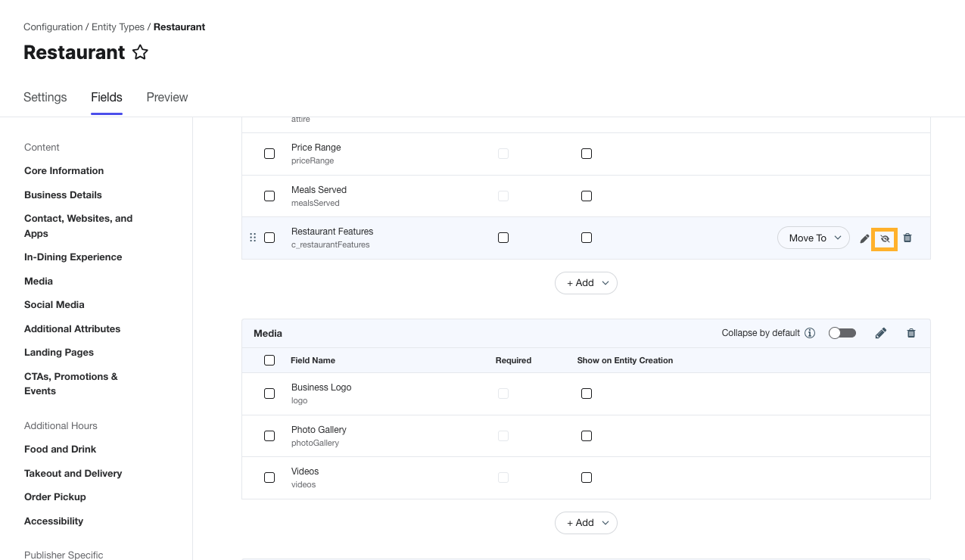The width and height of the screenshot is (965, 560).
Task: Select all Media fields with header checkbox
Action: 269,360
